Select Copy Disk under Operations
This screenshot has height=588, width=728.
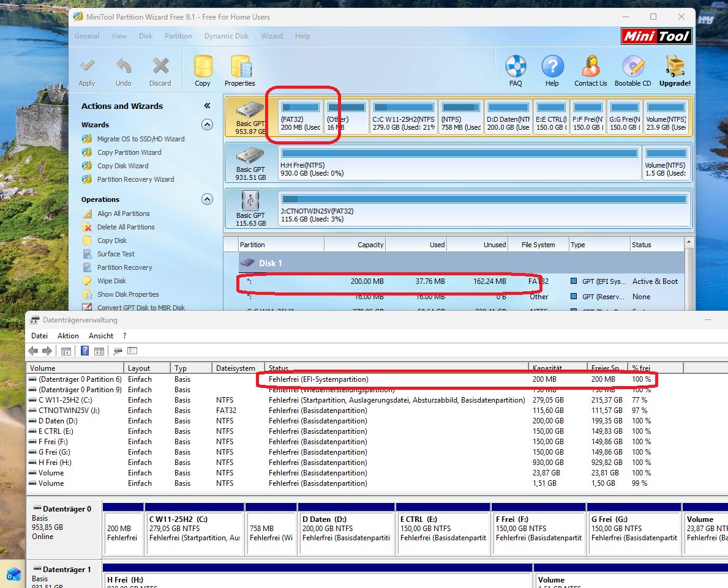[x=112, y=240]
